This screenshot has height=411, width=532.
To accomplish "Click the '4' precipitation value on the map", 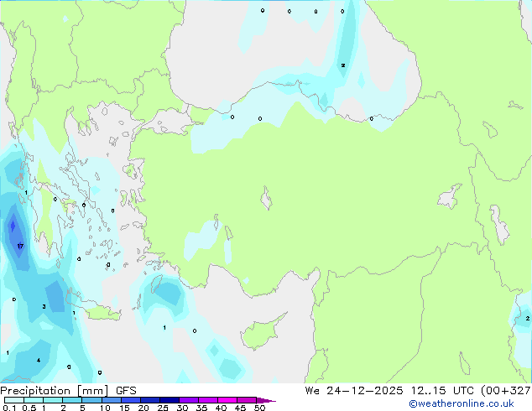I will 39,360.
